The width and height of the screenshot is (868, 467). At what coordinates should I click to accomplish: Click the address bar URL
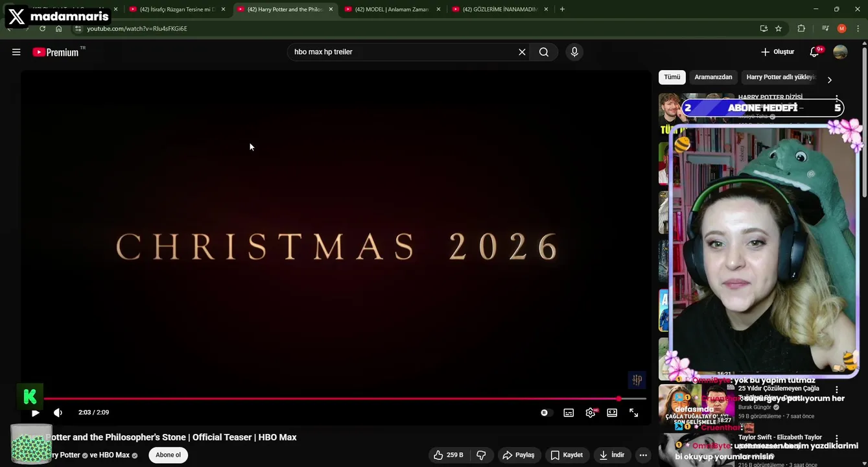pyautogui.click(x=137, y=29)
